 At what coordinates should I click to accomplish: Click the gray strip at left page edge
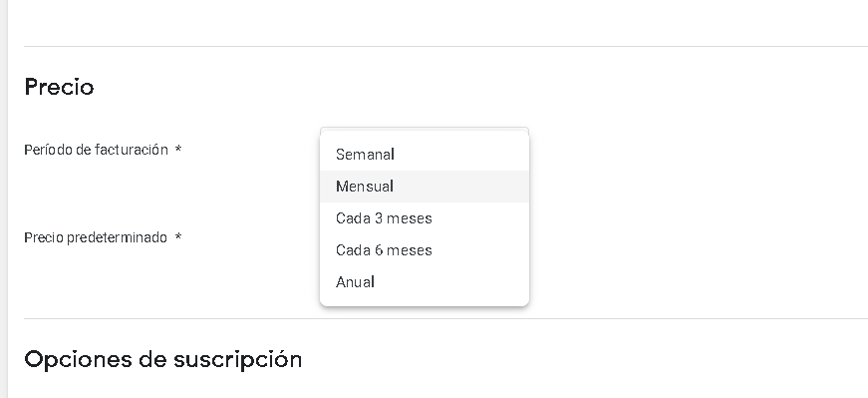tap(3, 199)
